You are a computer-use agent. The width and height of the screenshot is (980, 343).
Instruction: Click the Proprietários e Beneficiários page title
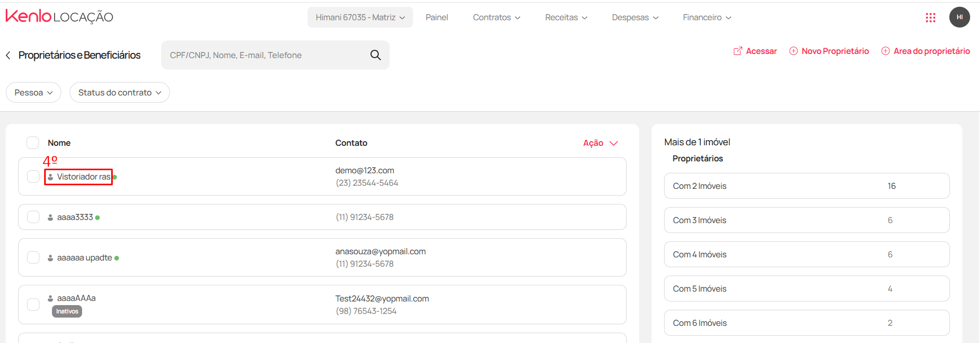[x=80, y=55]
